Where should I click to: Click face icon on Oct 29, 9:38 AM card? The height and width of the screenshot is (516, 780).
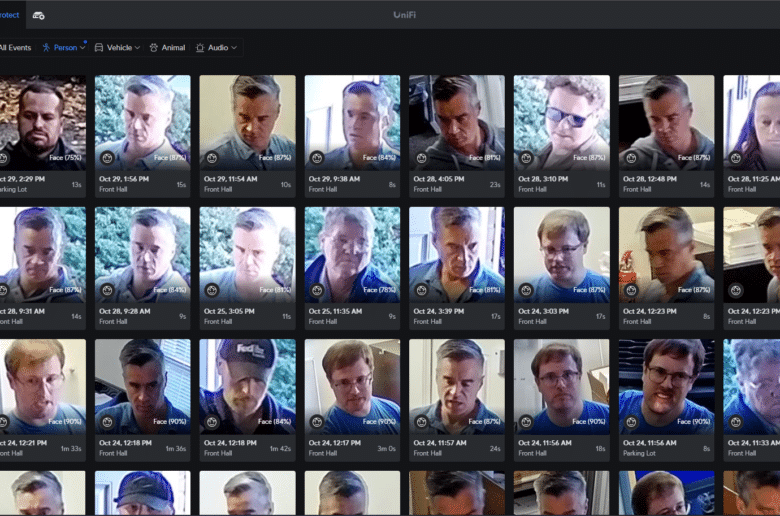tap(317, 158)
